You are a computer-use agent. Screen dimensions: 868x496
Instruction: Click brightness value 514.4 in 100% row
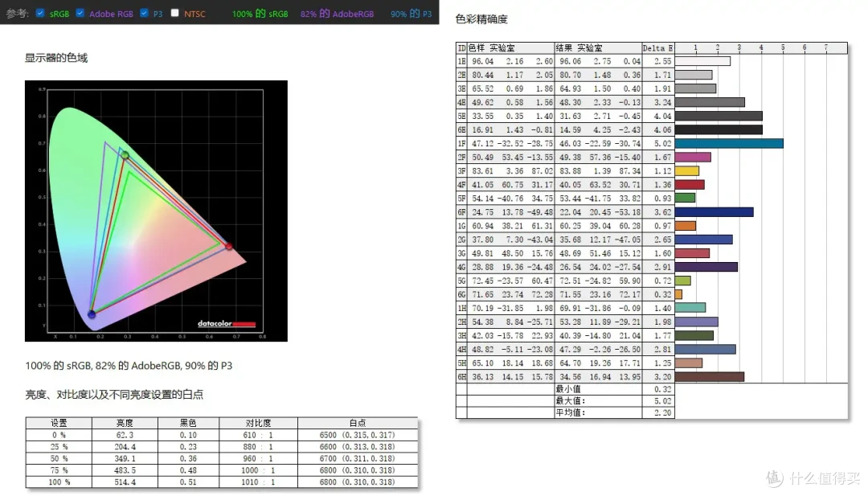[125, 482]
